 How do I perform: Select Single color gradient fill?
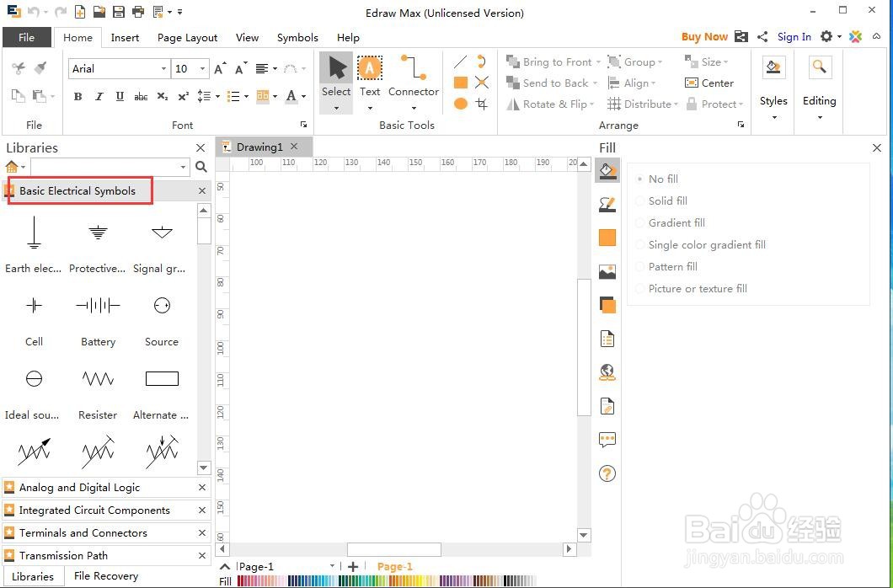click(x=701, y=245)
